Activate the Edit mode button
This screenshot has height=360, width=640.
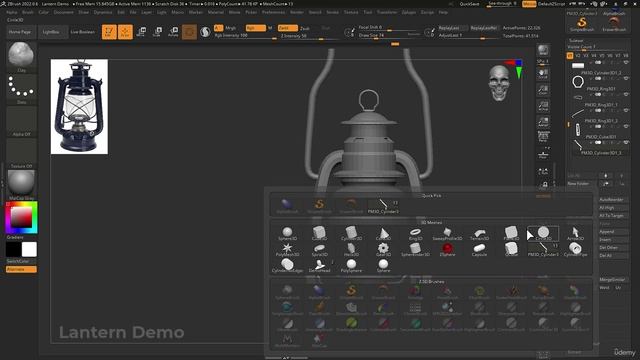[109, 32]
